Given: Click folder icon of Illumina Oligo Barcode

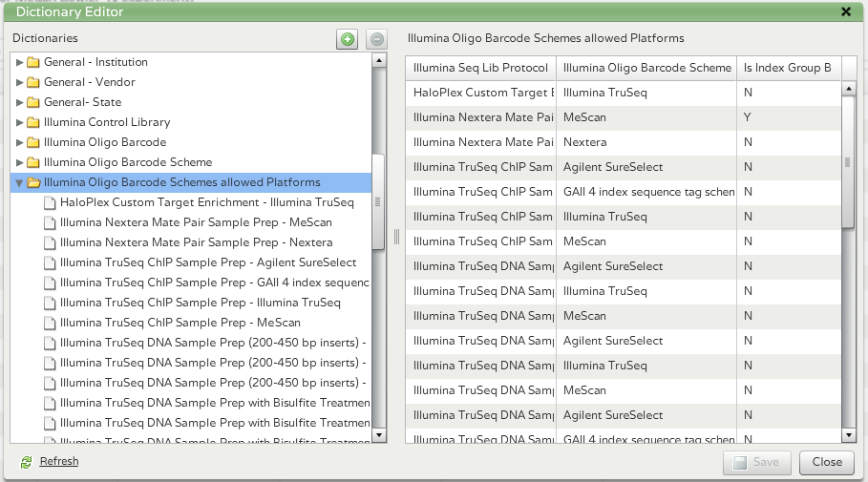Looking at the screenshot, I should coord(33,142).
